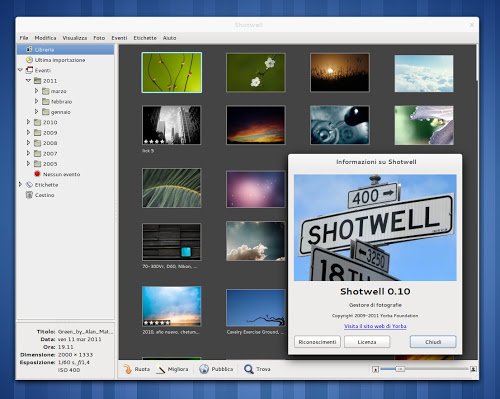Select the Ultima importazione sidebar entry
Screen dimensions: 500x399
[x=60, y=60]
